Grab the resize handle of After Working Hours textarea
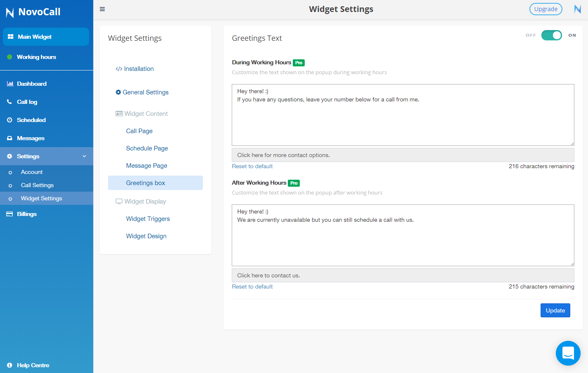This screenshot has height=373, width=588. tap(572, 264)
